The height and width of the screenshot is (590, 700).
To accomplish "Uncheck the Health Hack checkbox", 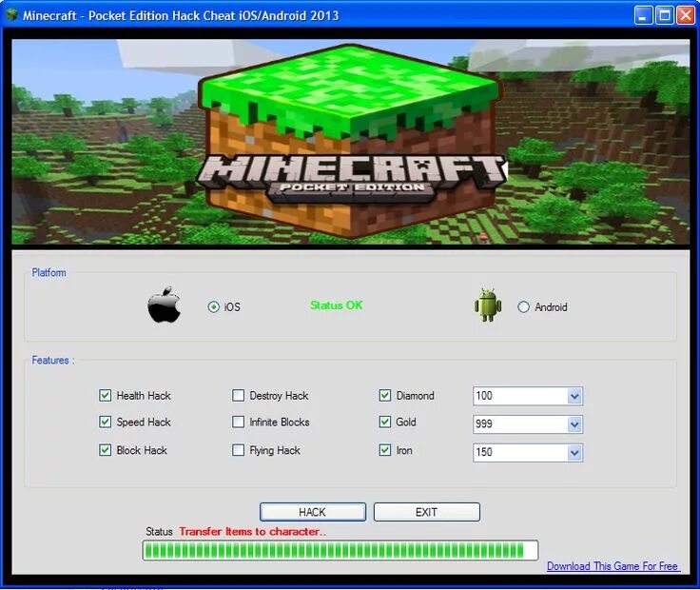I will click(105, 395).
